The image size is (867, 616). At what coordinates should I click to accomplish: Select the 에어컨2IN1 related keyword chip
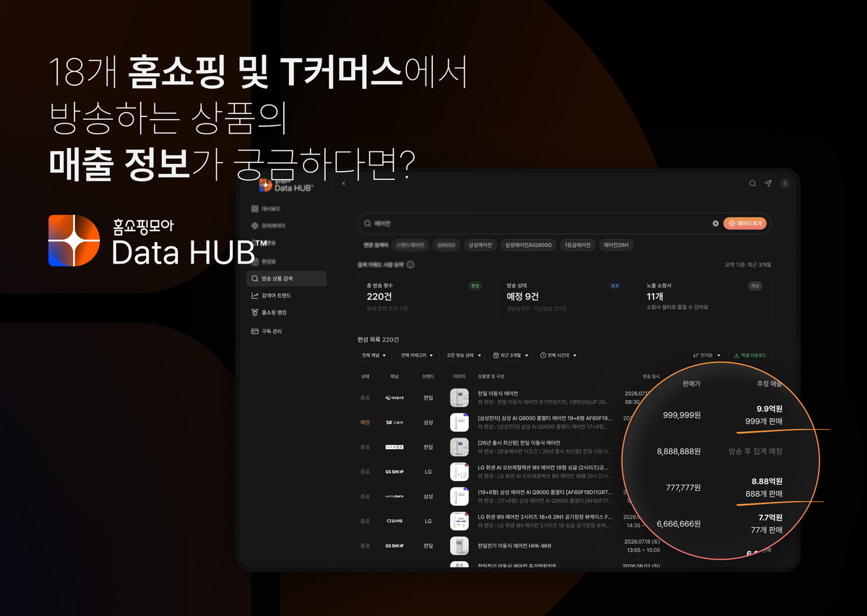click(x=616, y=245)
